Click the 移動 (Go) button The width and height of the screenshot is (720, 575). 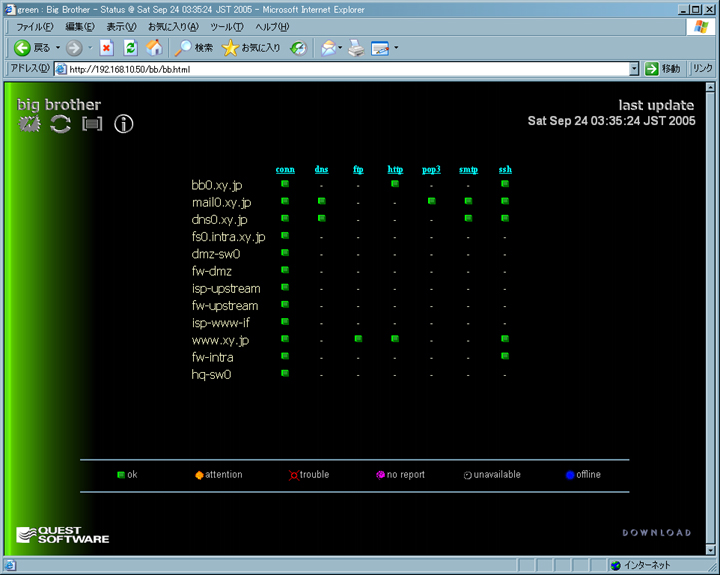click(662, 69)
